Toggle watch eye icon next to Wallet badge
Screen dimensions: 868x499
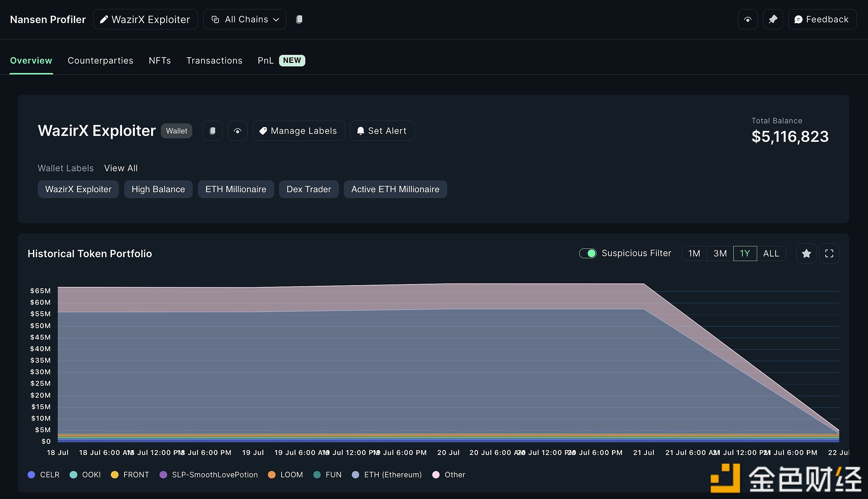237,131
